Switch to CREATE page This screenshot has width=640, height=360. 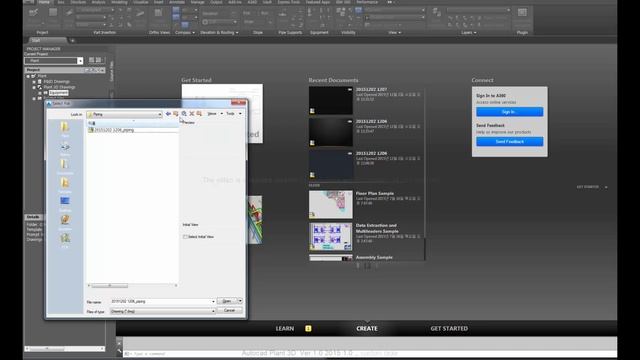[x=367, y=329]
